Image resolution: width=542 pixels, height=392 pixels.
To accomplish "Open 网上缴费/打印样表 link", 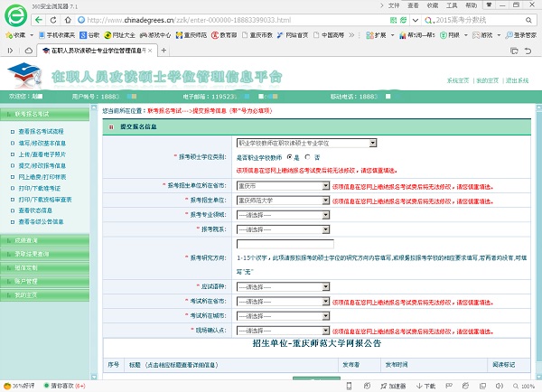I will (x=42, y=177).
